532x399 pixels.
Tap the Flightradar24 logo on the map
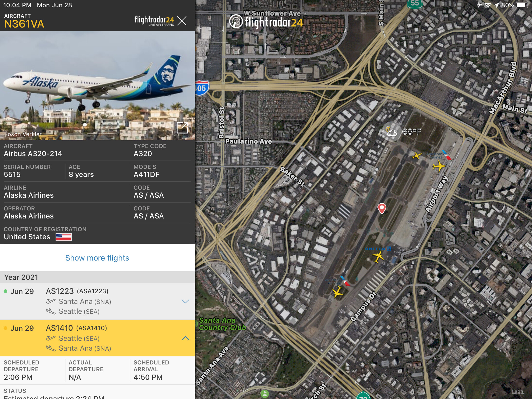click(266, 21)
